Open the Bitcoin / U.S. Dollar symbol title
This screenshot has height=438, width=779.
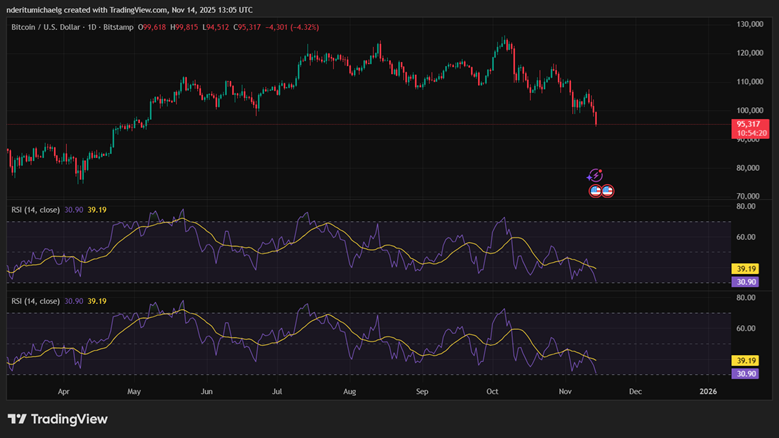click(x=50, y=29)
